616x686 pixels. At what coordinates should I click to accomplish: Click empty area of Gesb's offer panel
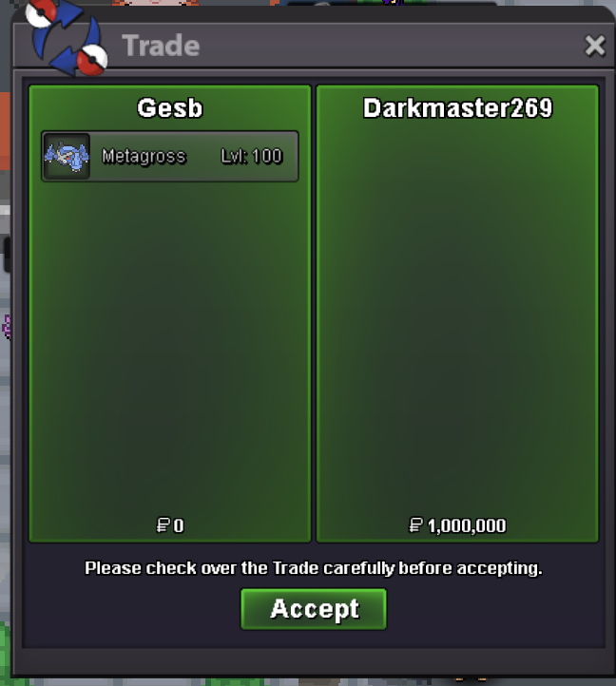tap(170, 346)
